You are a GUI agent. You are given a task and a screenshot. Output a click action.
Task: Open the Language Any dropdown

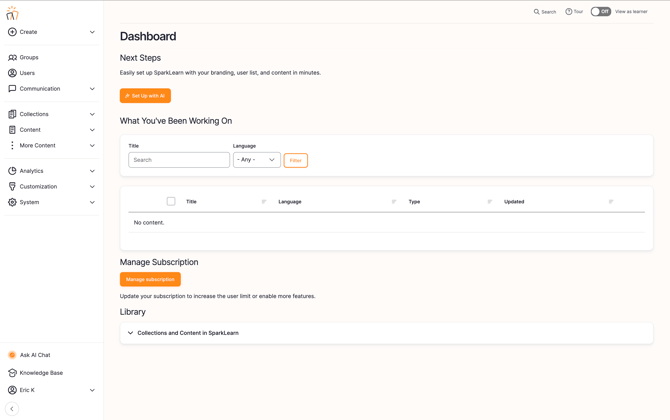pyautogui.click(x=256, y=160)
